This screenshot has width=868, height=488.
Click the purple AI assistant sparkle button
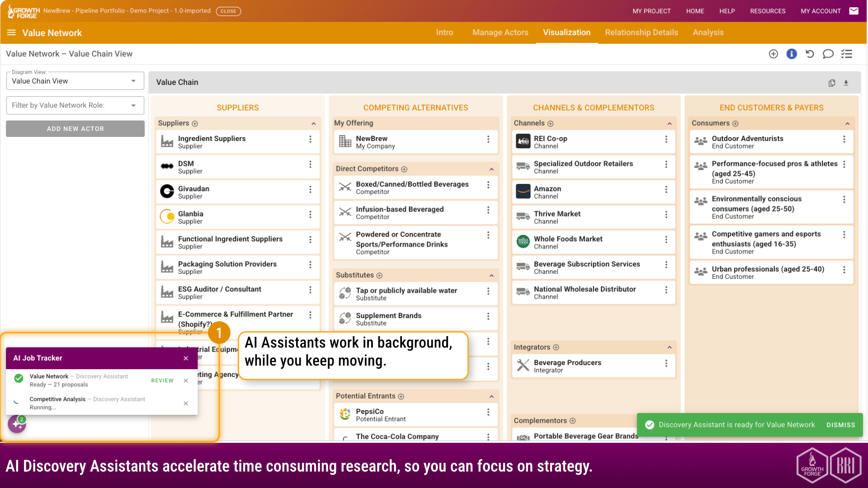17,424
